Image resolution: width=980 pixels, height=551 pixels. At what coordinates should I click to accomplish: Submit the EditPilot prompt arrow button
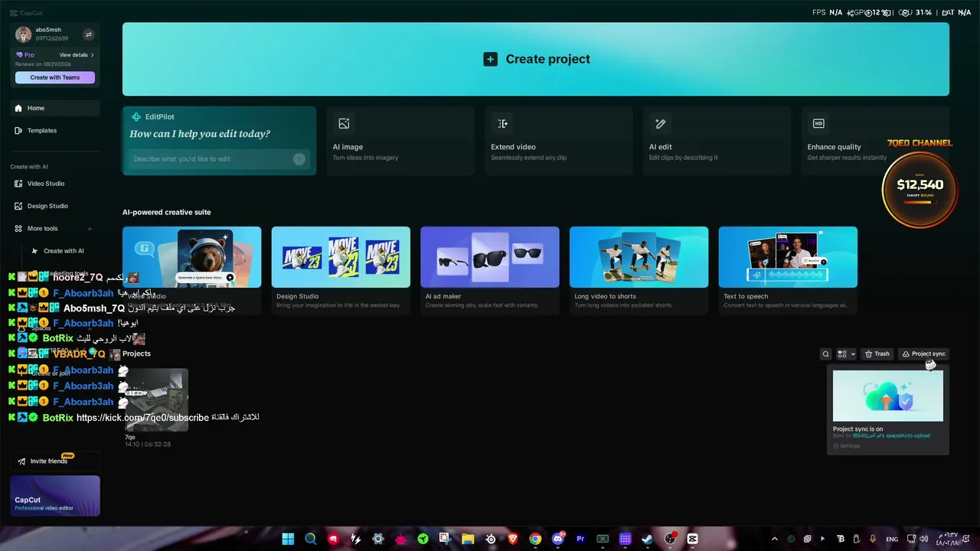coord(299,159)
